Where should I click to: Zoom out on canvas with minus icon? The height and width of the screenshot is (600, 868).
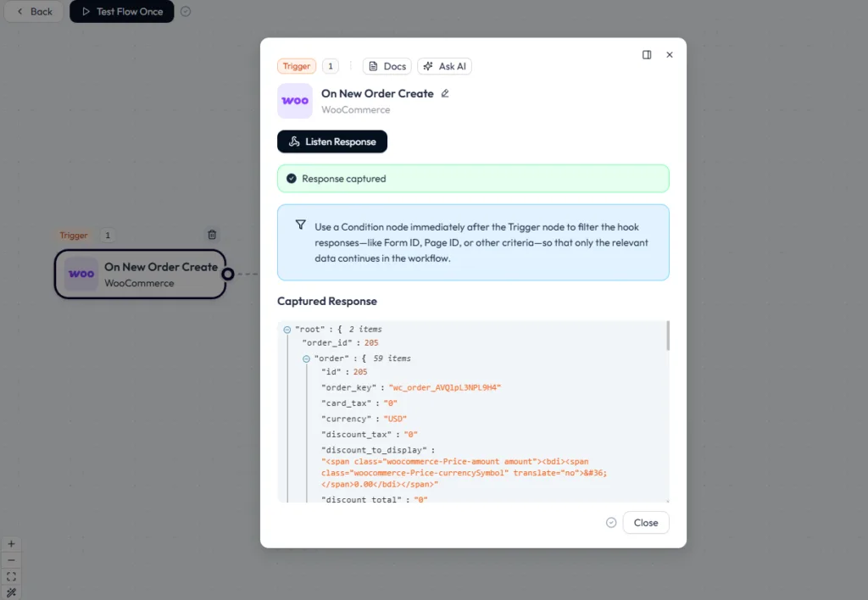coord(11,560)
